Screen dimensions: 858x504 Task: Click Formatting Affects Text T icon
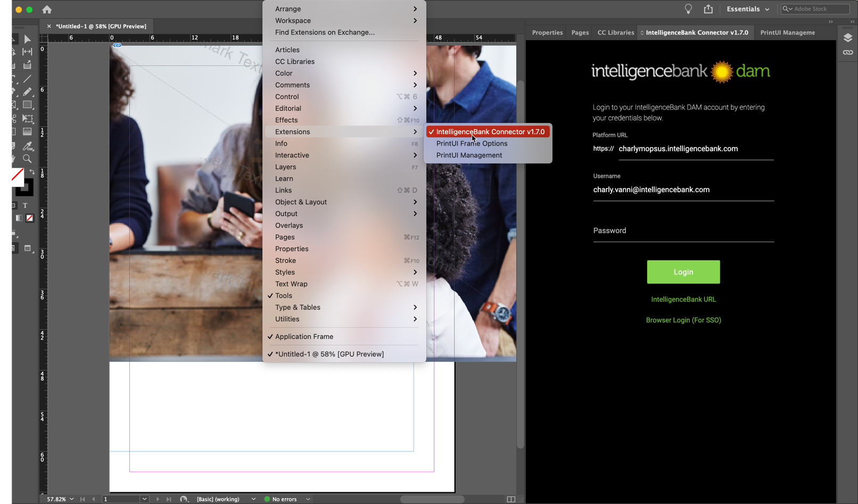25,205
